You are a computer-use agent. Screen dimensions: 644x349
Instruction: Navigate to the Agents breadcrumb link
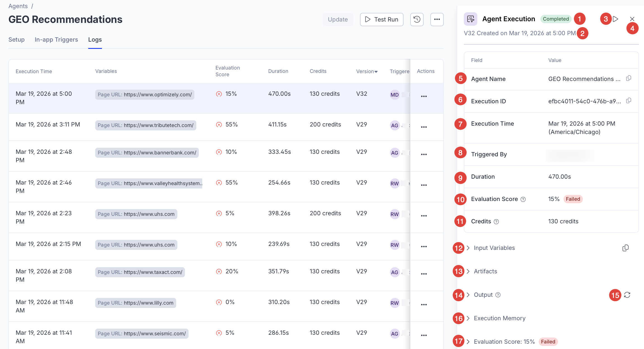18,6
